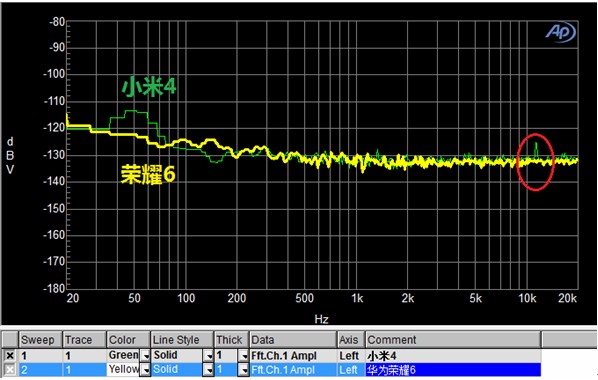Select the 华为荣耀6 comment cell
The width and height of the screenshot is (598, 380).
453,369
